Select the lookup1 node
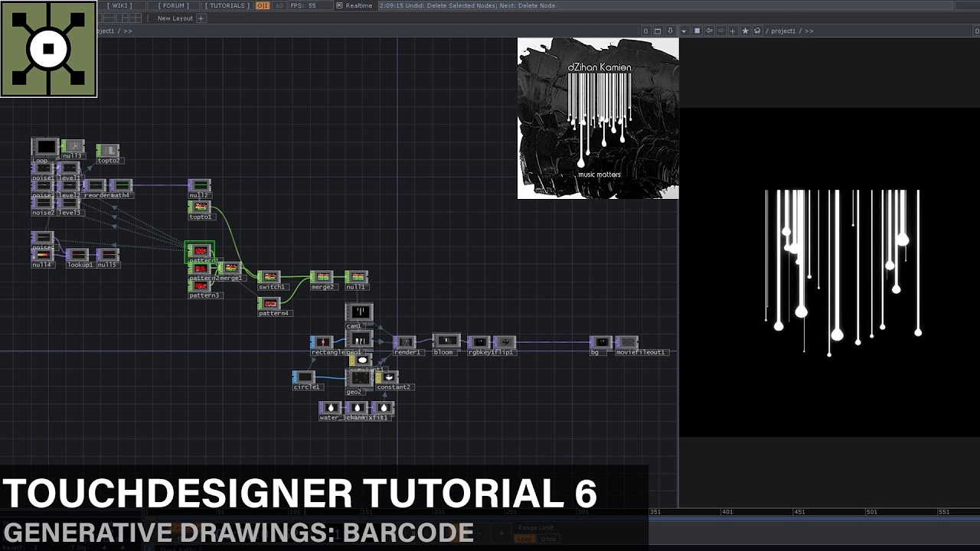The height and width of the screenshot is (551, 980). coord(77,255)
